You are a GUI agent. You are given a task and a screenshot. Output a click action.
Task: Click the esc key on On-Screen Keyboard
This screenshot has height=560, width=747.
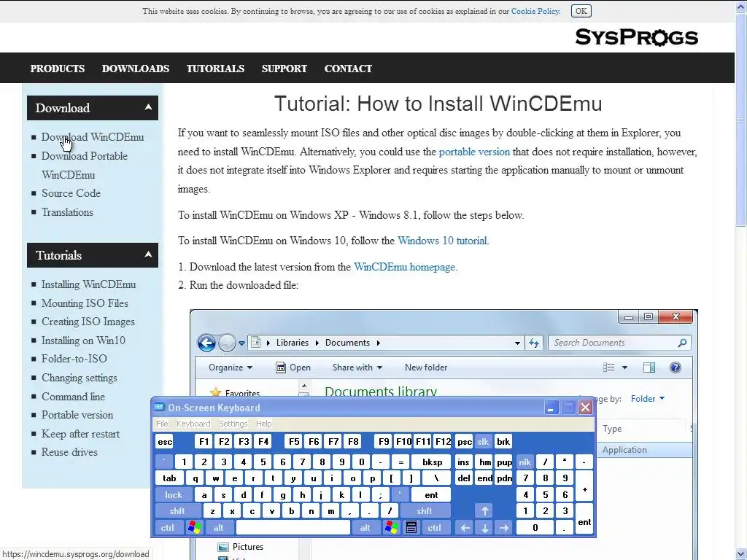tap(165, 441)
